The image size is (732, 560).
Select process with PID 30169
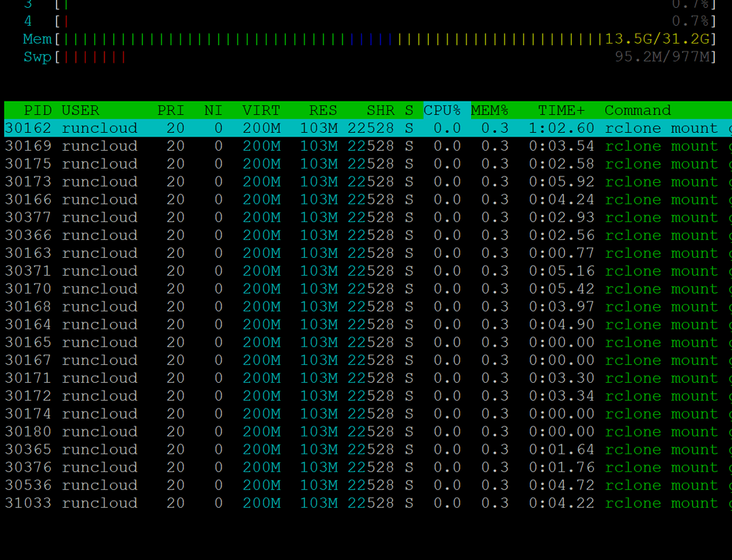(x=368, y=146)
